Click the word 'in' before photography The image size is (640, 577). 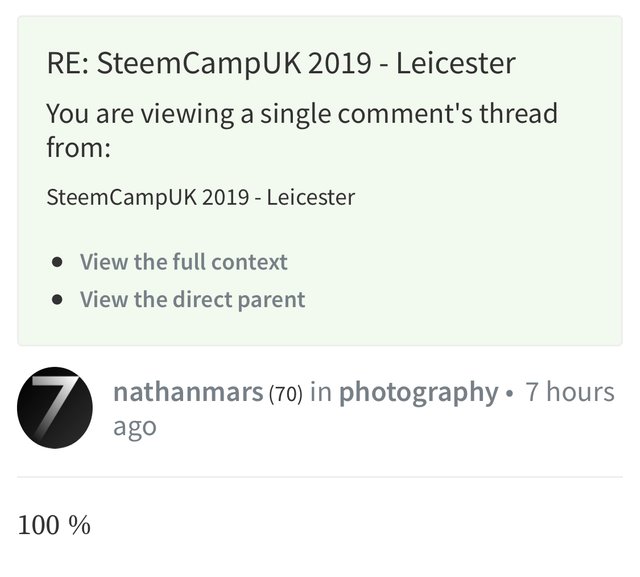tap(321, 392)
